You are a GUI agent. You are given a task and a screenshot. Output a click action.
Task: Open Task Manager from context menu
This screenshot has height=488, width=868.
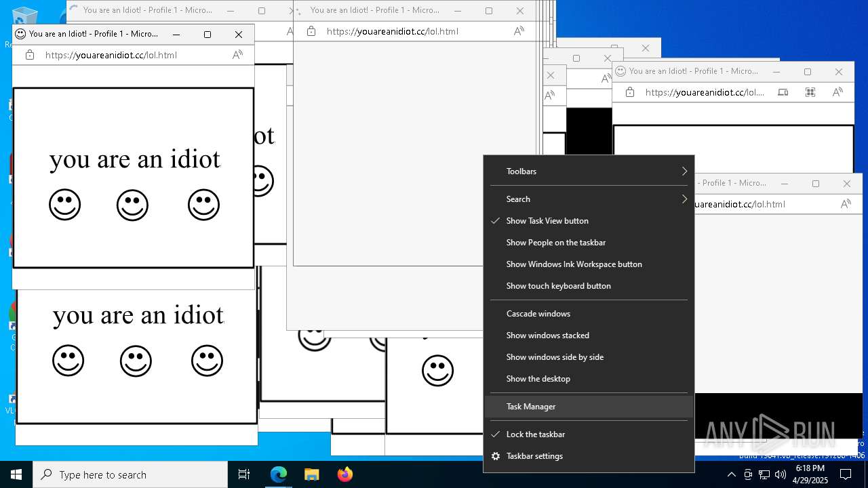(x=589, y=407)
